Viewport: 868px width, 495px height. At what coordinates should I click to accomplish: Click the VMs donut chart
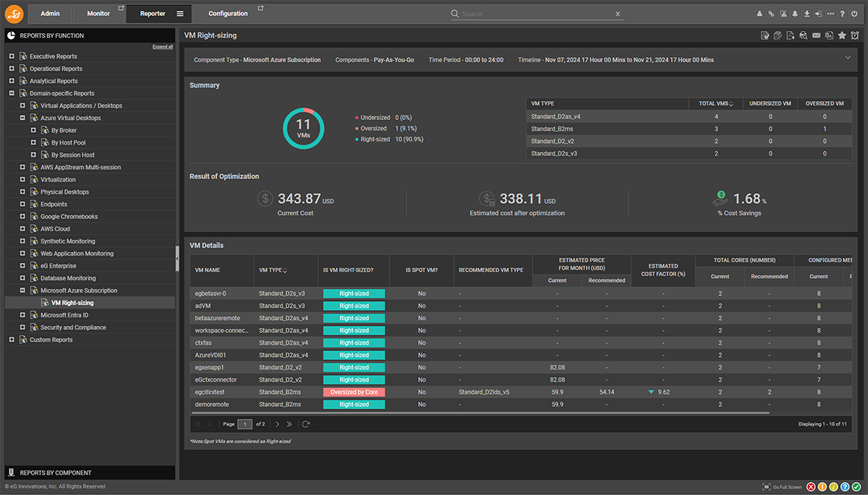click(303, 129)
